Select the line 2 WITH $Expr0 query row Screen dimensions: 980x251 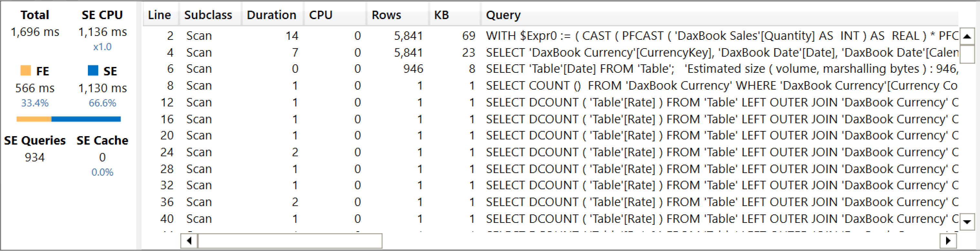click(551, 36)
